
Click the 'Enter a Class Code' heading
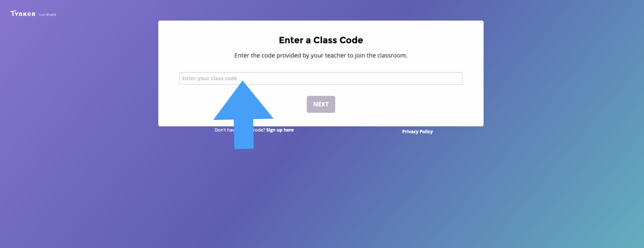pos(321,40)
